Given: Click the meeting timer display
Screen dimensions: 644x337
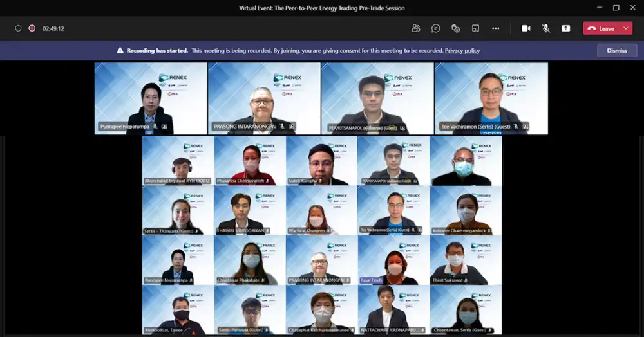Looking at the screenshot, I should tap(53, 28).
